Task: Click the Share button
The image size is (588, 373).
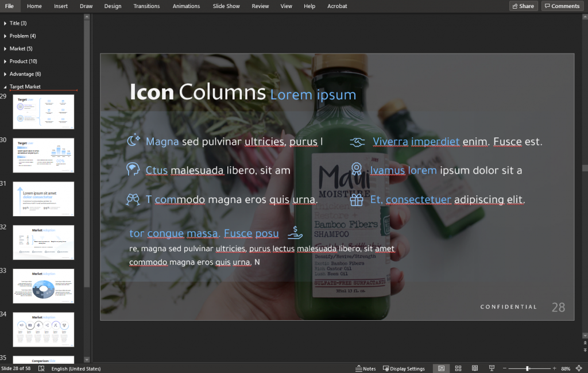Action: (523, 6)
